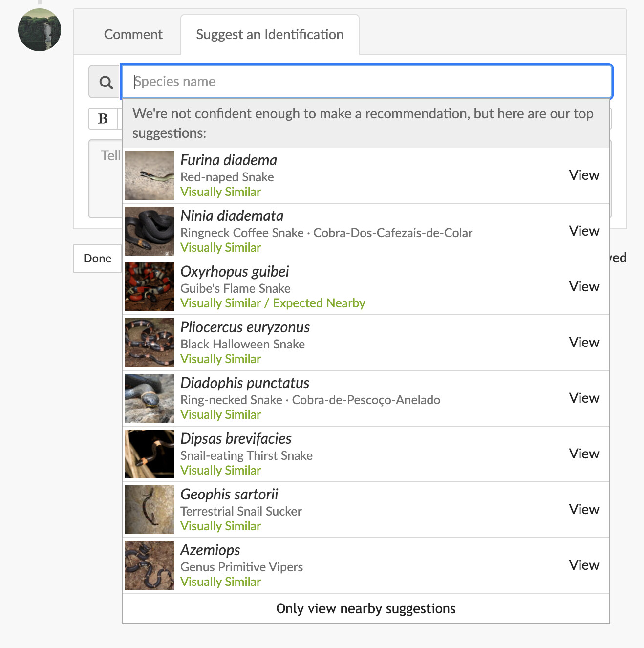The width and height of the screenshot is (644, 648).
Task: Open the Azemiops thumbnail image
Action: [150, 565]
